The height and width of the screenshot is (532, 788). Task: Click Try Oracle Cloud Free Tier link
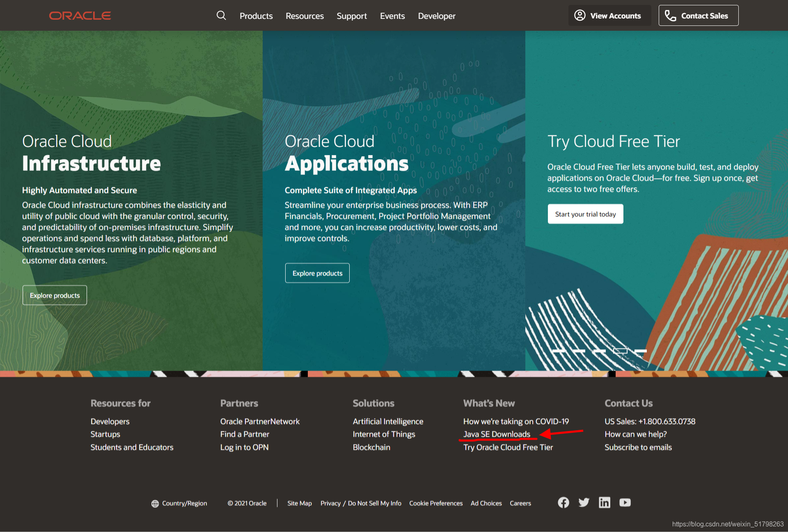tap(509, 447)
